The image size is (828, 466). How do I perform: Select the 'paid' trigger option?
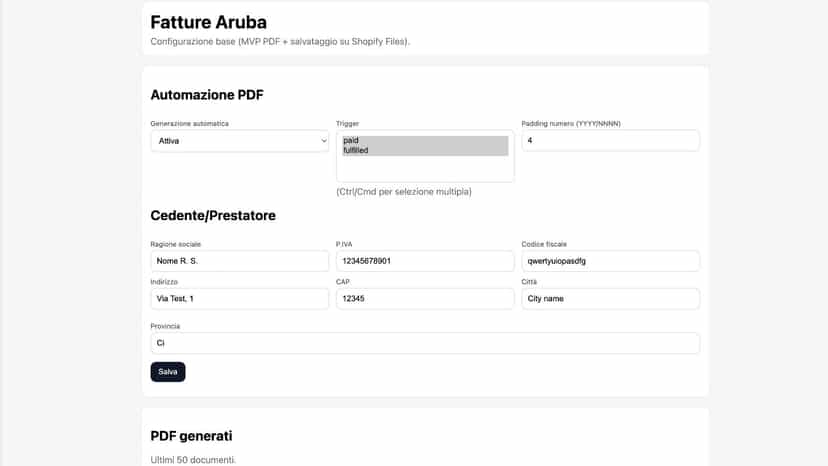pos(425,141)
